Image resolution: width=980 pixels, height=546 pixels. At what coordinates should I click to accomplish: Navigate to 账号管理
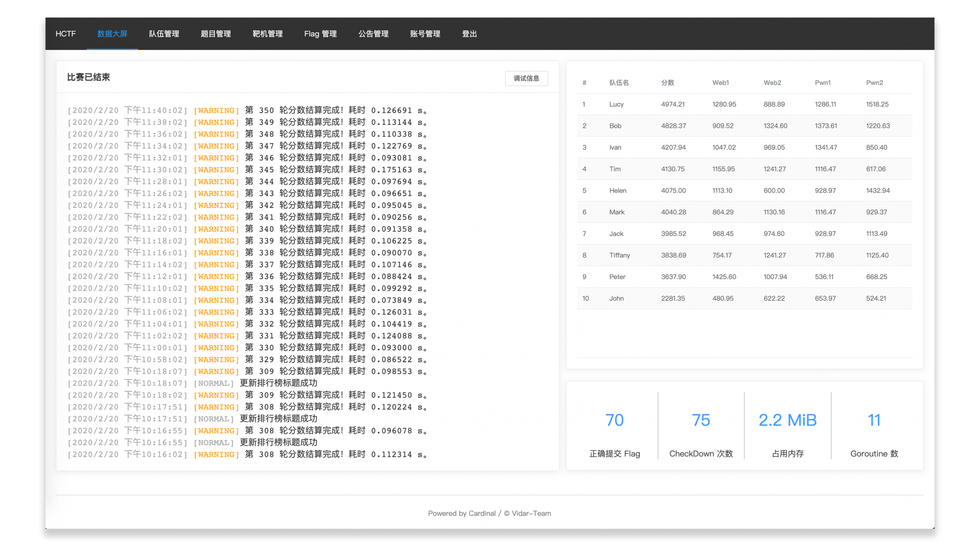pos(425,34)
